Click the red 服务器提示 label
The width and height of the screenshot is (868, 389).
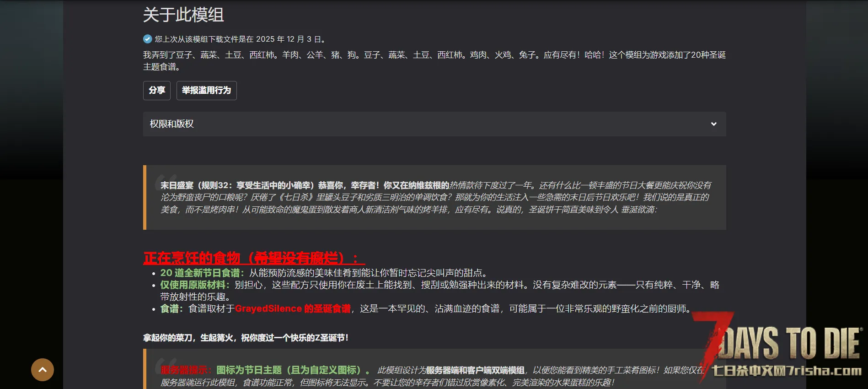[x=186, y=370]
